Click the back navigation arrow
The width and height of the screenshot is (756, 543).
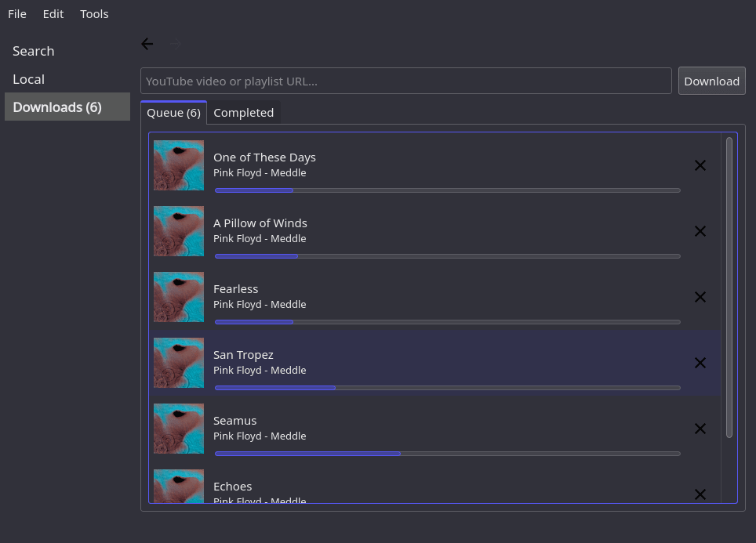click(x=147, y=44)
